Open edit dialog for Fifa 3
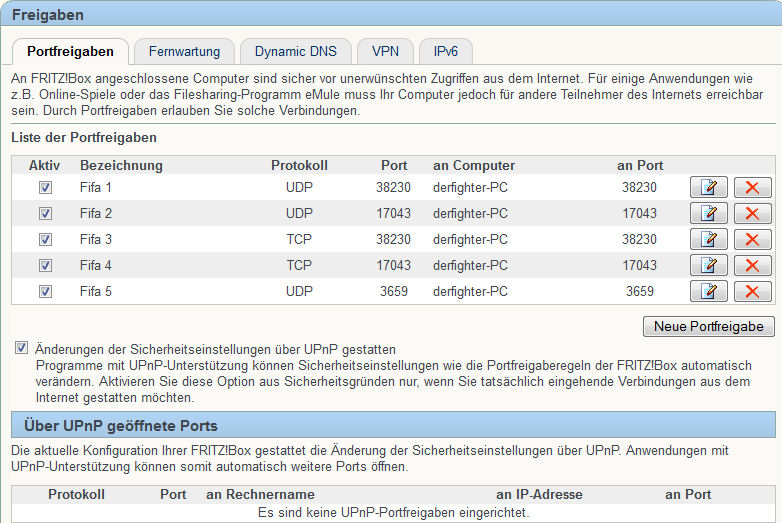The height and width of the screenshot is (523, 782). (x=709, y=239)
